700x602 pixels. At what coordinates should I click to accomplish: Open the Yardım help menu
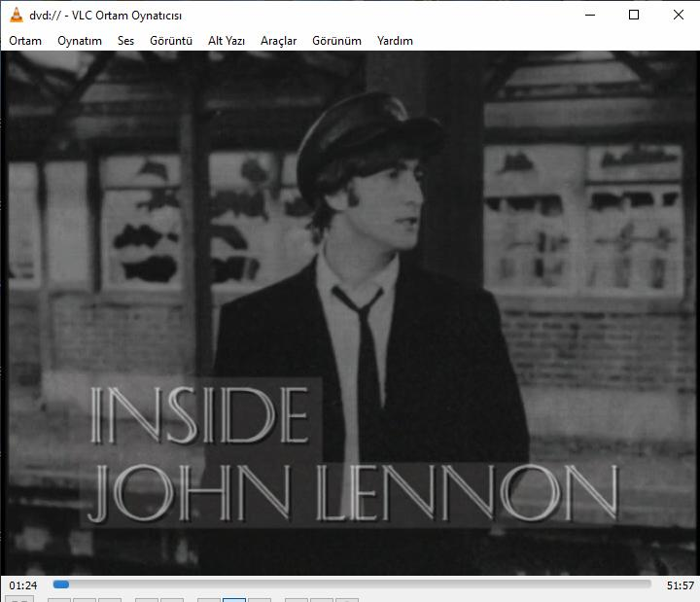[x=395, y=41]
